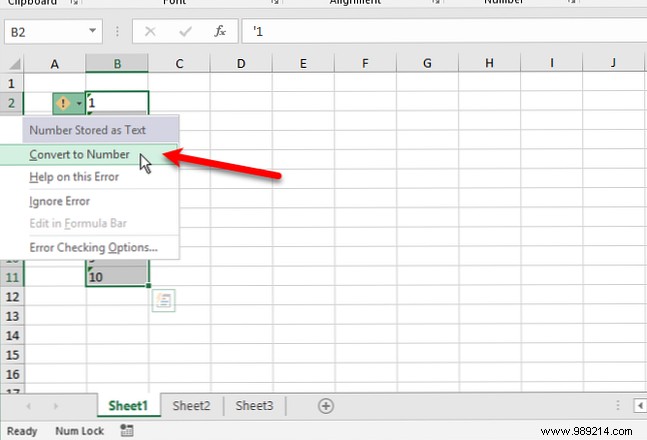Select column C header
The height and width of the screenshot is (440, 647).
[x=179, y=64]
